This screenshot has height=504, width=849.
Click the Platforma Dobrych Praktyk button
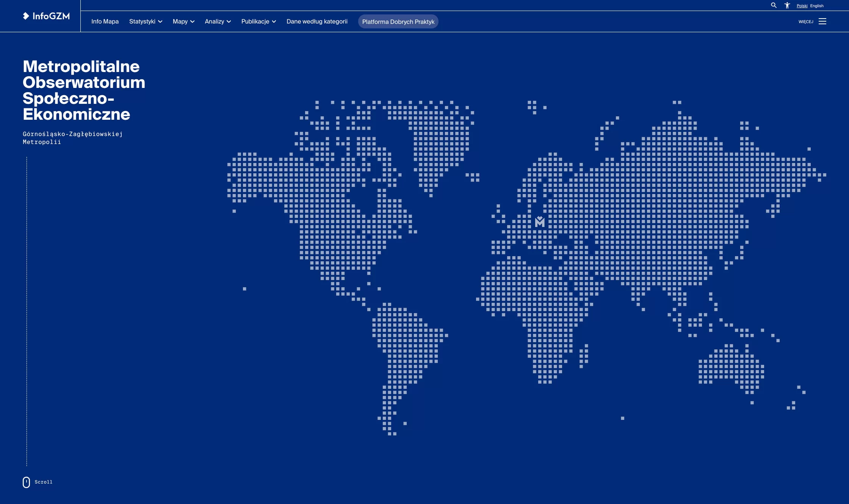[x=398, y=22]
